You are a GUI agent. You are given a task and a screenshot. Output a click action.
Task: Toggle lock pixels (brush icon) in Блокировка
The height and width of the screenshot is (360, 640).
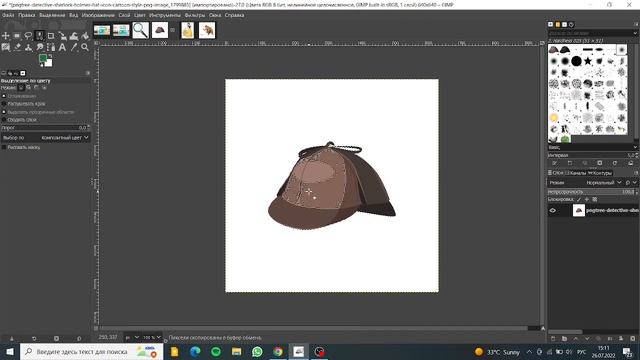coord(579,199)
